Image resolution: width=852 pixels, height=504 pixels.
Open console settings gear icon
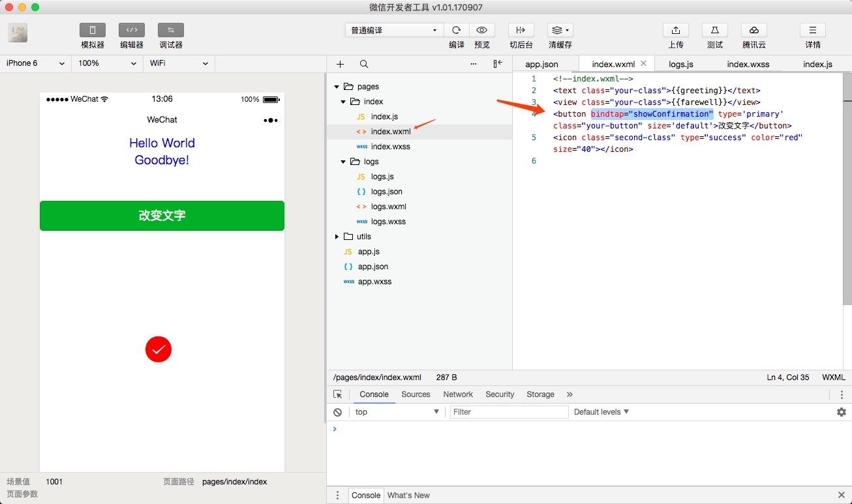842,412
